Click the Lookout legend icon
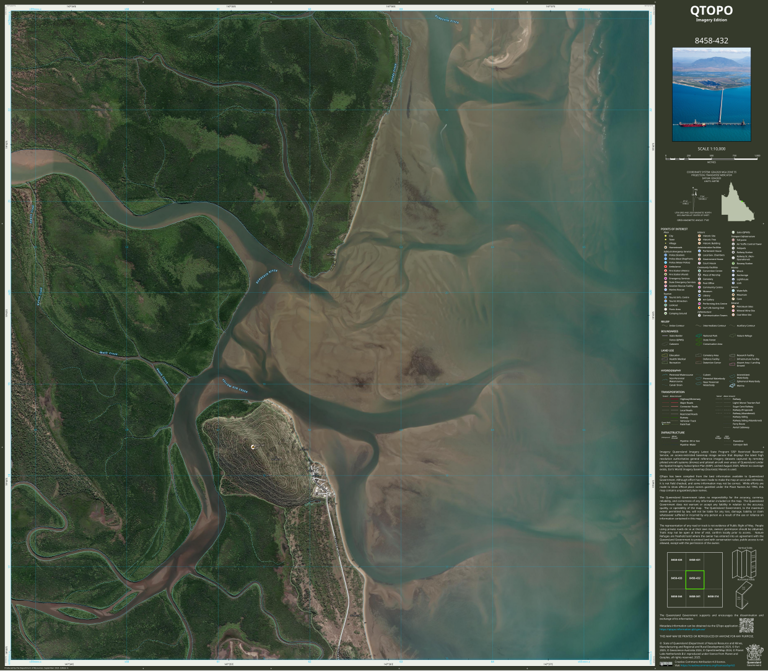The width and height of the screenshot is (768, 671). (x=666, y=305)
